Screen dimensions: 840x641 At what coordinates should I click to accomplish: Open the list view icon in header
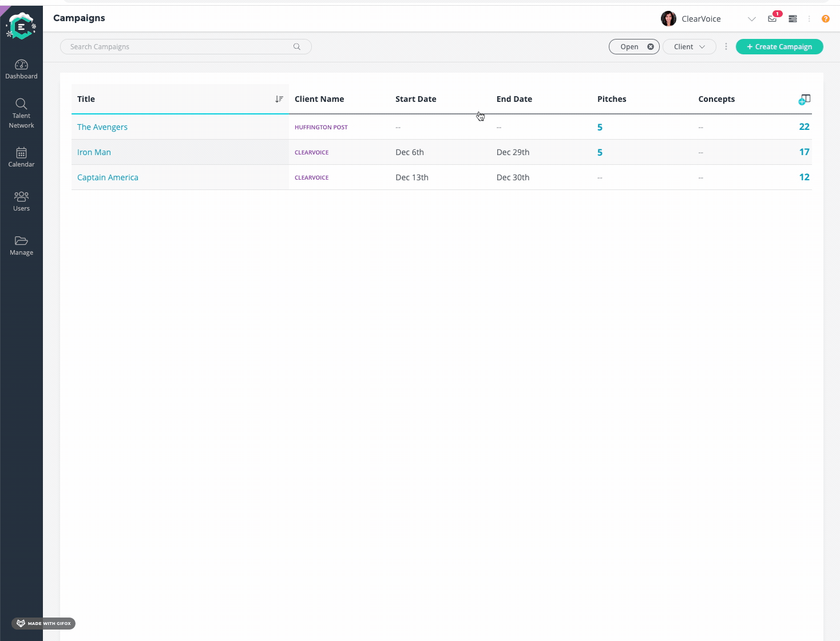coord(793,19)
